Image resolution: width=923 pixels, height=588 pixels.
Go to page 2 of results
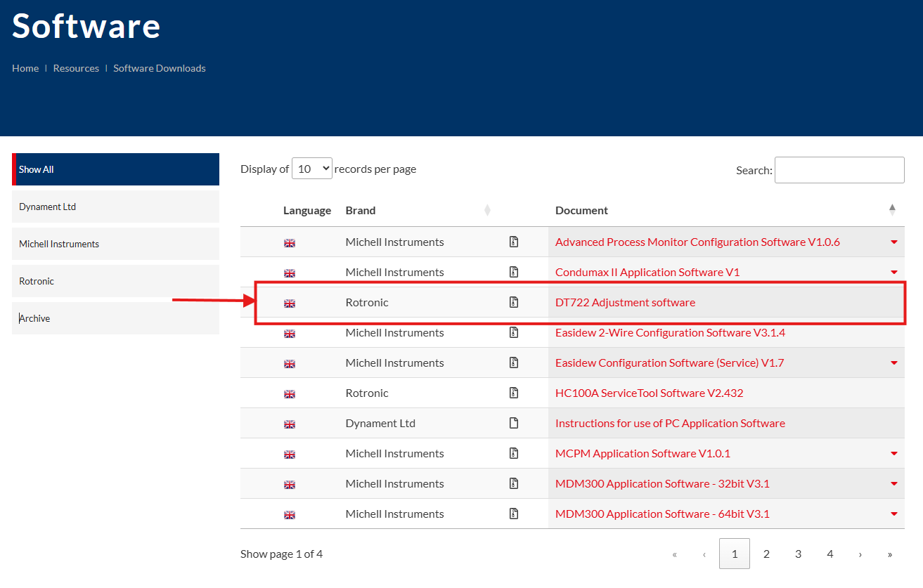click(766, 554)
